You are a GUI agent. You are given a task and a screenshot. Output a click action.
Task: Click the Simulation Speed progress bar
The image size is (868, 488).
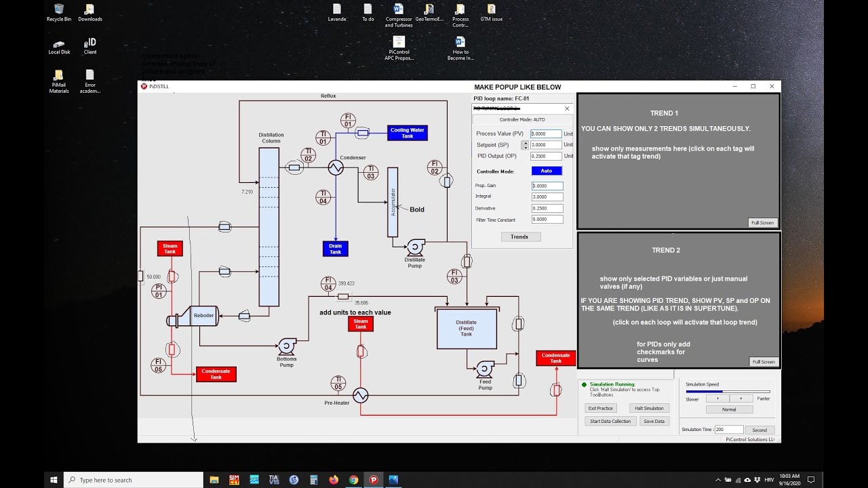point(728,391)
